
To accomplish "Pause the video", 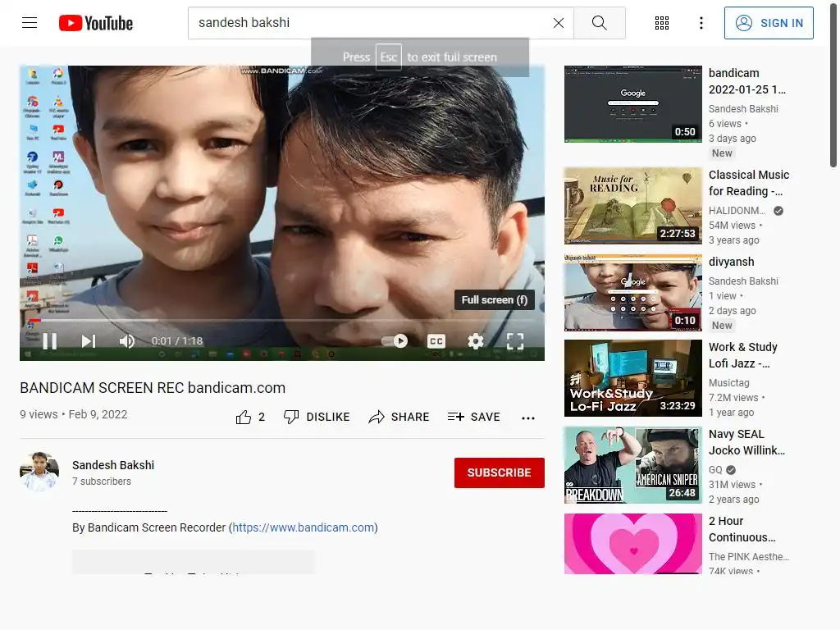I will (50, 341).
